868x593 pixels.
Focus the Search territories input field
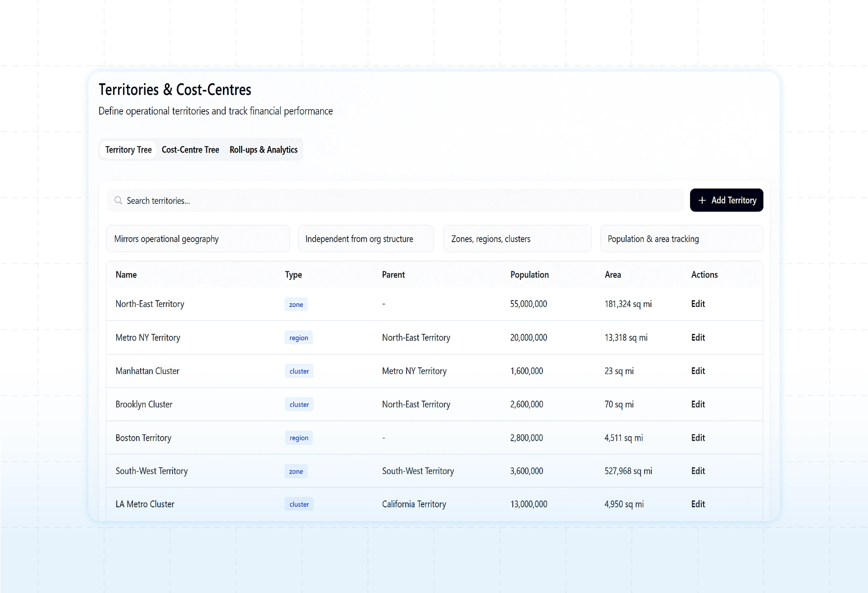(x=396, y=201)
